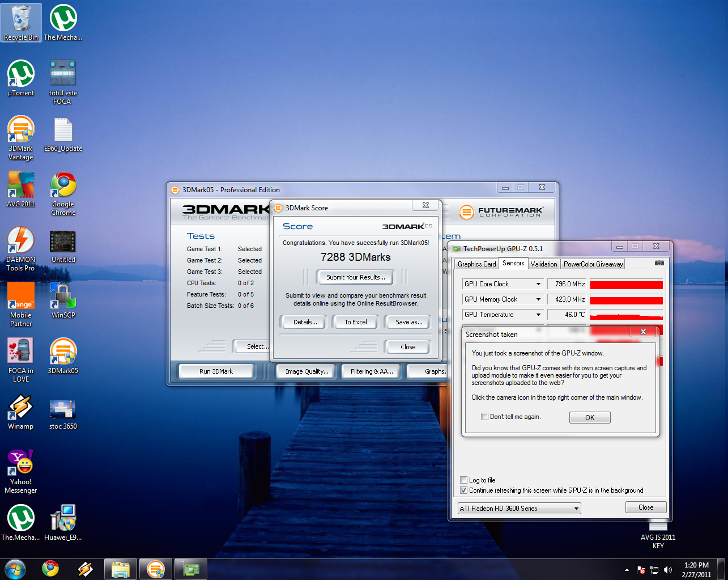Click GPU Core Clock red graph

[x=626, y=284]
